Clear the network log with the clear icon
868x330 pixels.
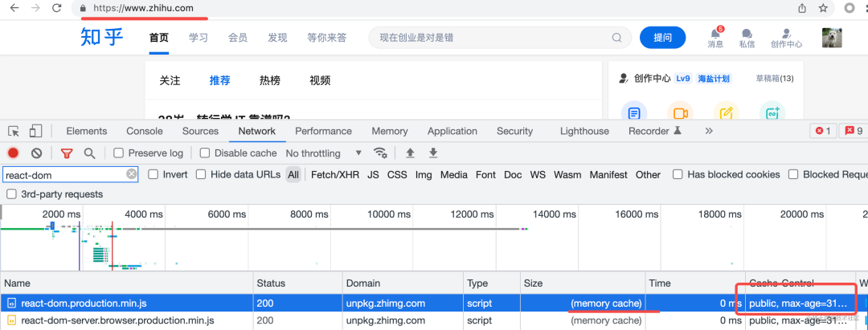(36, 153)
